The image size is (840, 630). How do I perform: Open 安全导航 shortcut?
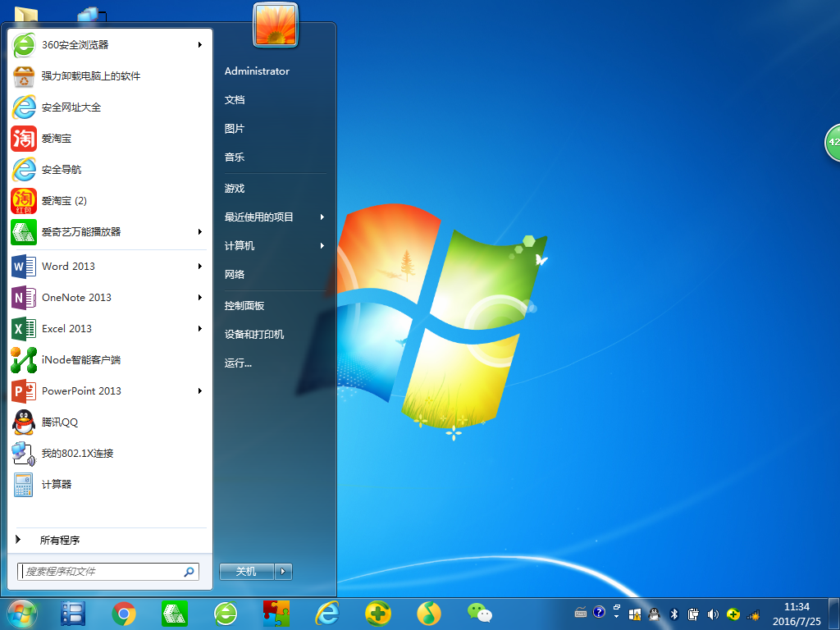point(109,169)
